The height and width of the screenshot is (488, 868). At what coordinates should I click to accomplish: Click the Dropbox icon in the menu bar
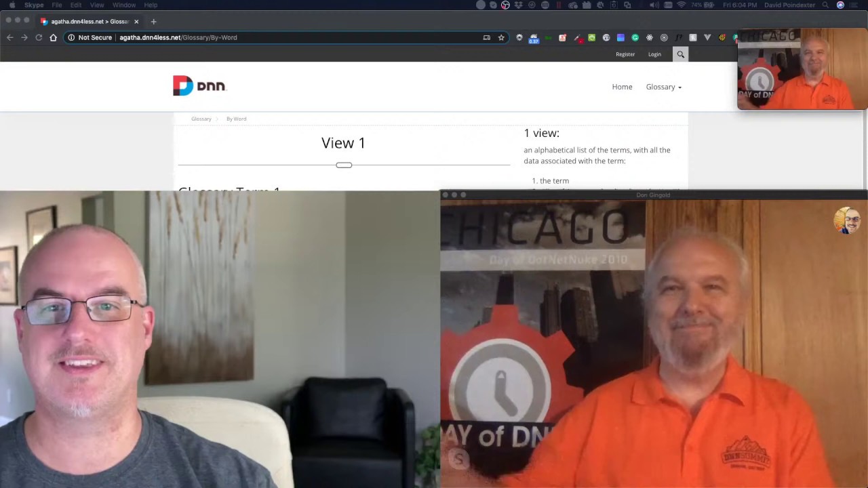coord(519,5)
